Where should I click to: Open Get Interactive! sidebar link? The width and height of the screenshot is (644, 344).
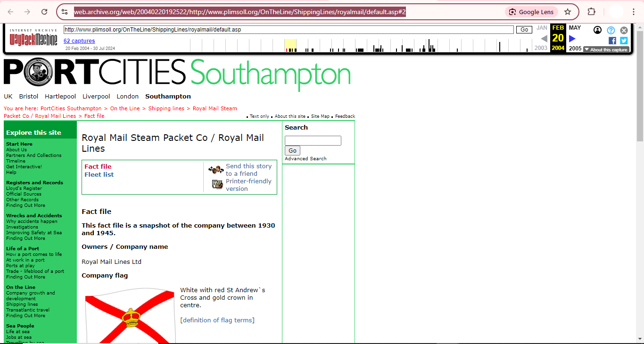[x=24, y=167]
